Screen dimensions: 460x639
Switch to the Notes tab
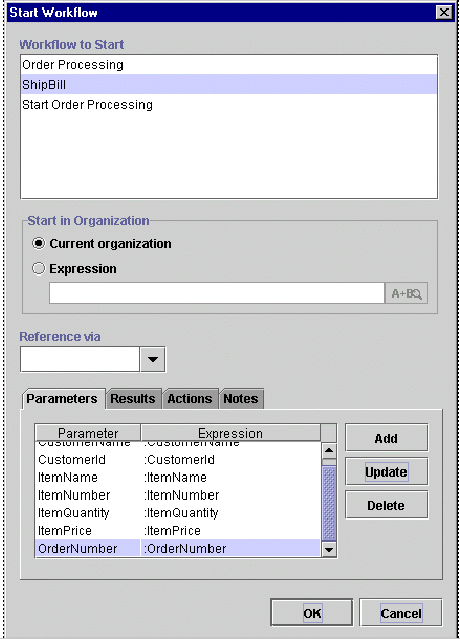[241, 399]
